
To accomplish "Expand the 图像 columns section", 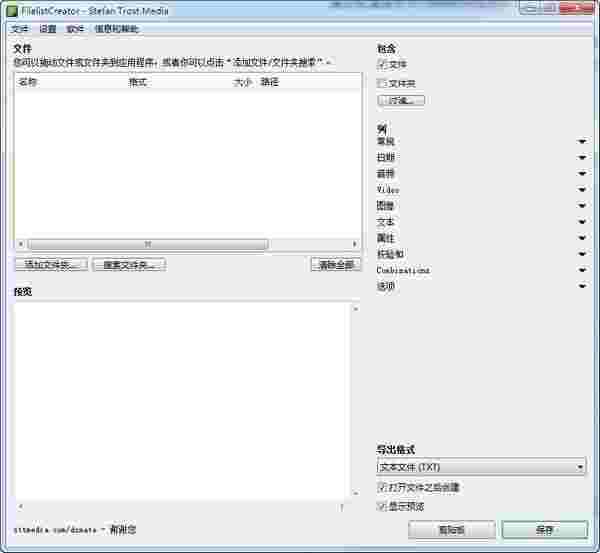I will [582, 206].
